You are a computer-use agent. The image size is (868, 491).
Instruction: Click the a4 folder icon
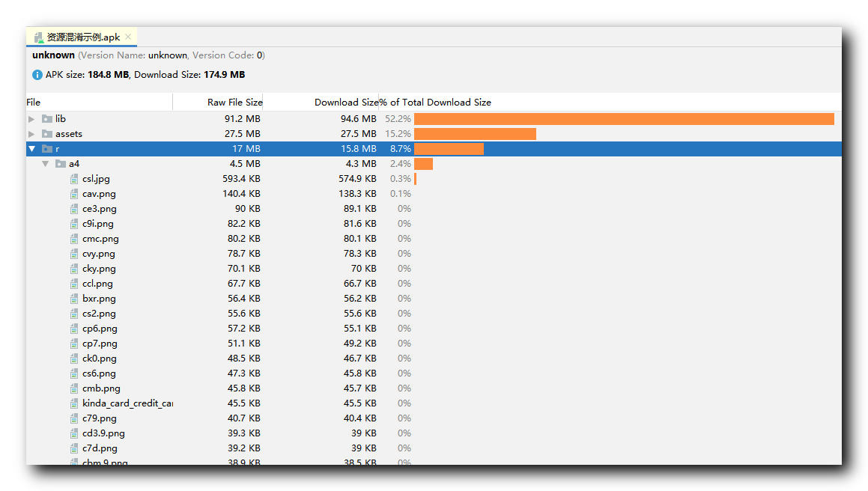point(61,164)
